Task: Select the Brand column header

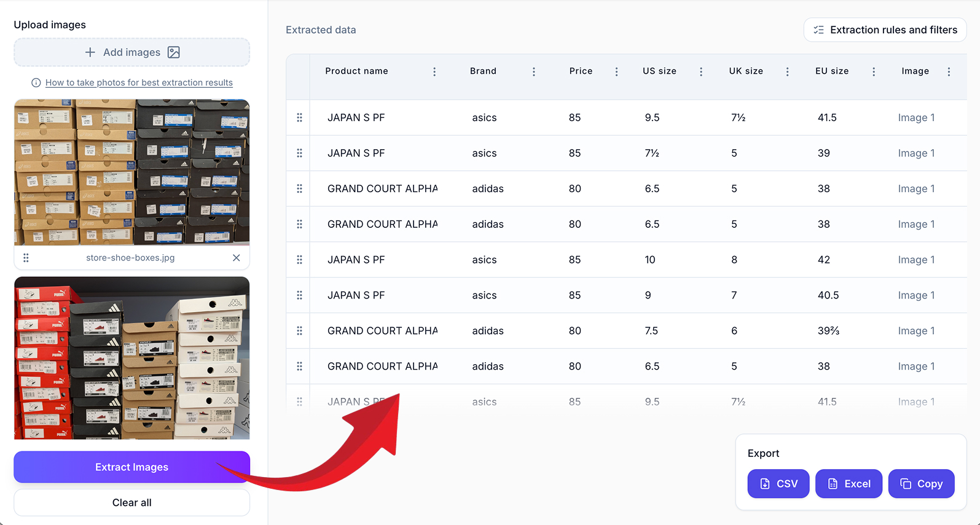Action: click(484, 71)
